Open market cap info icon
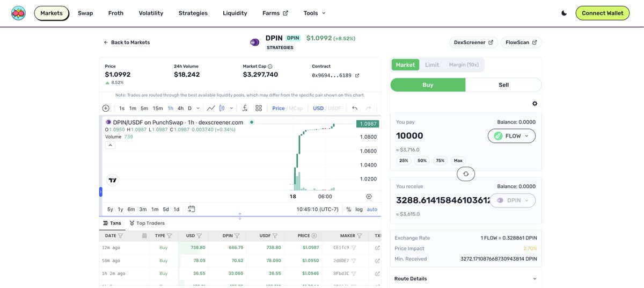This screenshot has width=644, height=288. pos(270,67)
